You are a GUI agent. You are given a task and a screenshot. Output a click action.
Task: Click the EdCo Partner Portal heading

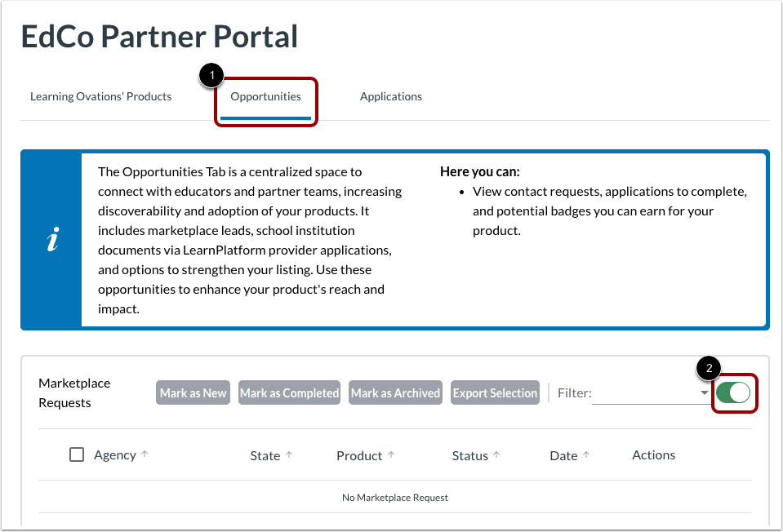click(x=159, y=37)
